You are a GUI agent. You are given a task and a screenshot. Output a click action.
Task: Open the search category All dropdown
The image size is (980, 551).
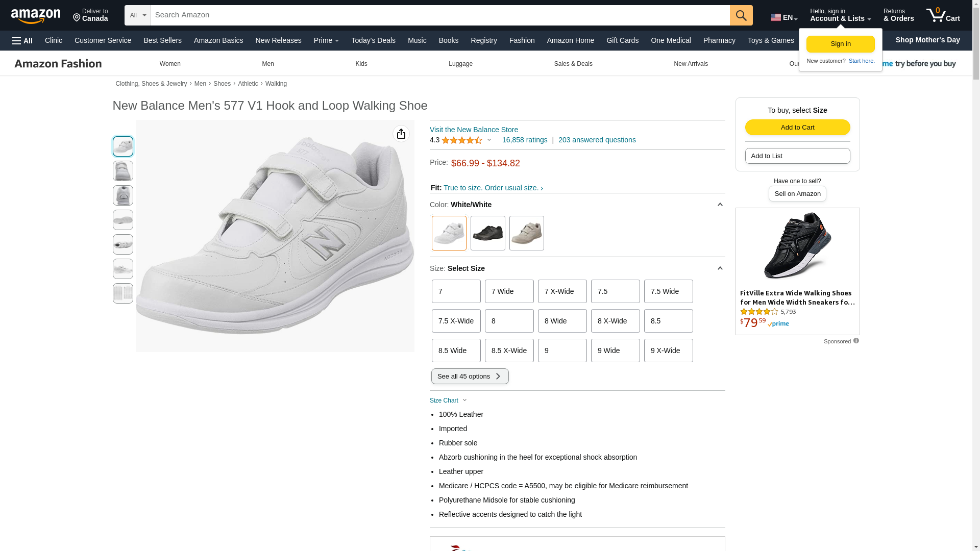pos(138,15)
